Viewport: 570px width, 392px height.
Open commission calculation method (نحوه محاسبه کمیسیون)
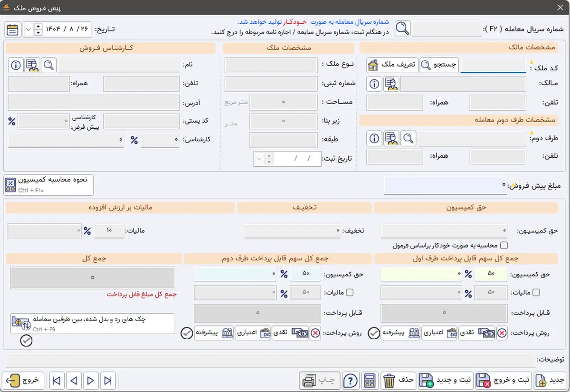(49, 184)
